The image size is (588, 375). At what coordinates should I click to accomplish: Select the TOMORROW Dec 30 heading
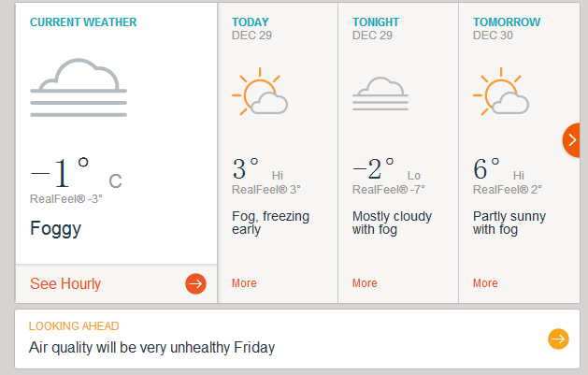(x=507, y=28)
